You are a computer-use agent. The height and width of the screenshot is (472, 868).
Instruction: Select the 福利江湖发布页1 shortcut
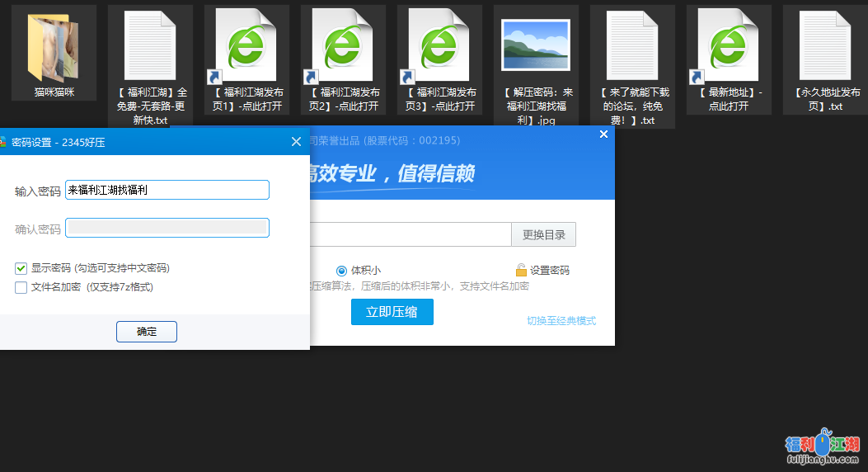click(246, 45)
